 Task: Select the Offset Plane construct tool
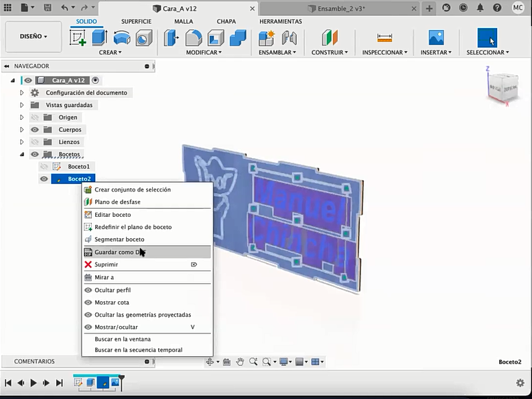coord(330,37)
